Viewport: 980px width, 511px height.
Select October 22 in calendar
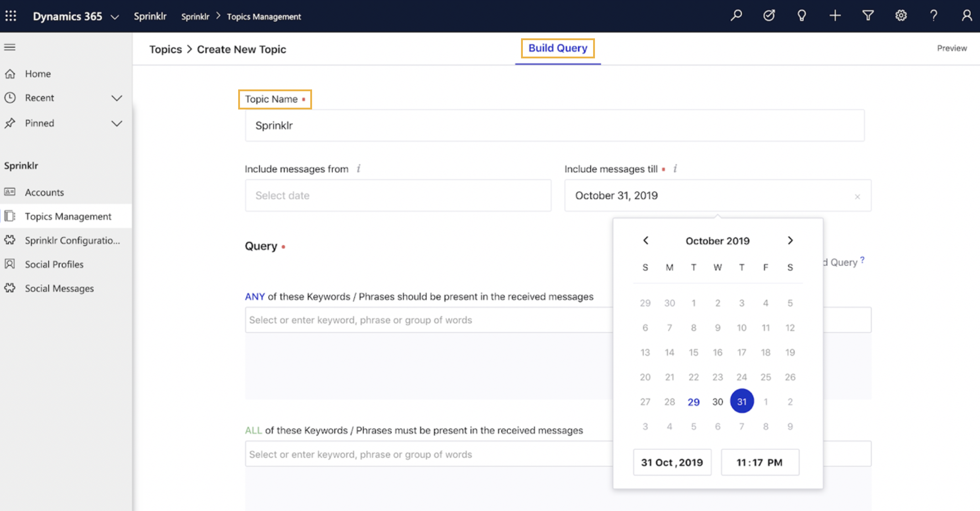point(693,377)
